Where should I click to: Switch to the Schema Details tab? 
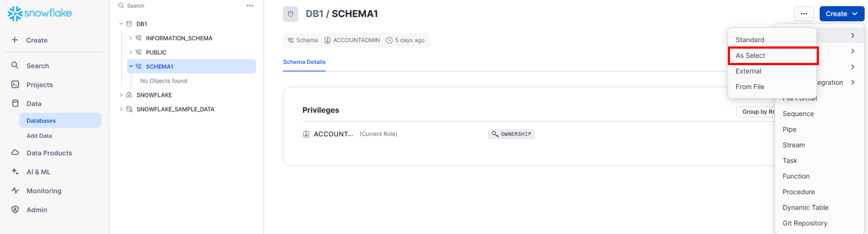pyautogui.click(x=304, y=62)
